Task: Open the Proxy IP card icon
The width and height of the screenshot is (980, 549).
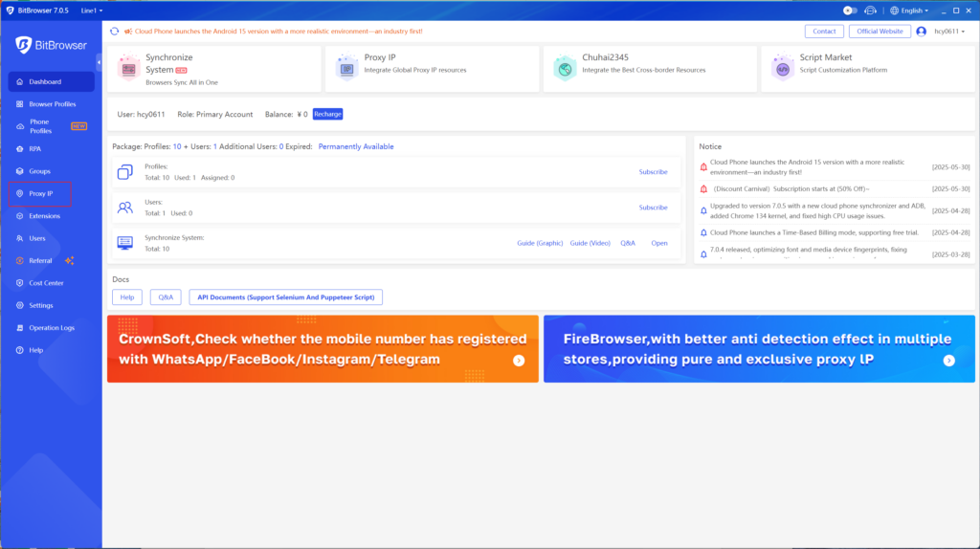Action: coord(346,68)
